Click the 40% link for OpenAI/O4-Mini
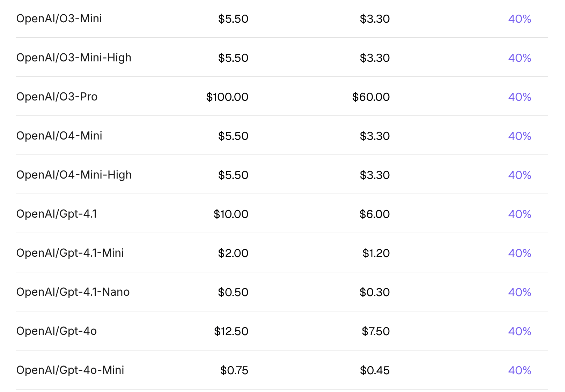The width and height of the screenshot is (565, 392). [520, 136]
